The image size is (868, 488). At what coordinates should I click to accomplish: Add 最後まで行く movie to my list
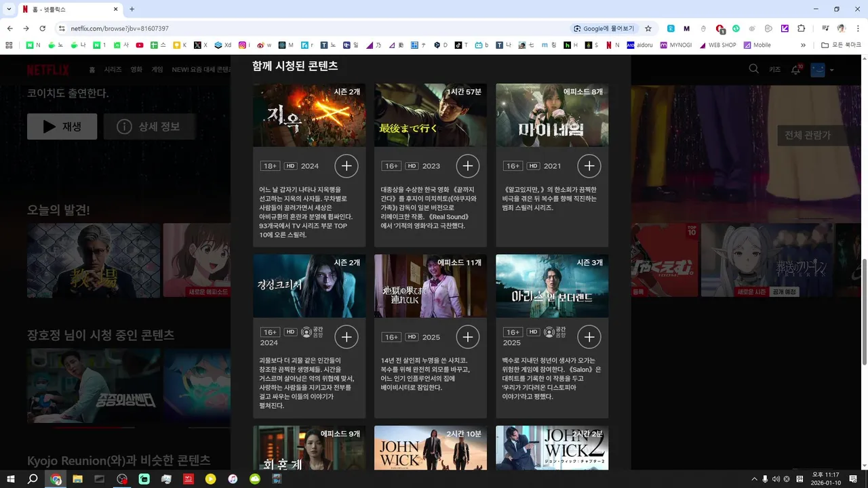(x=468, y=166)
